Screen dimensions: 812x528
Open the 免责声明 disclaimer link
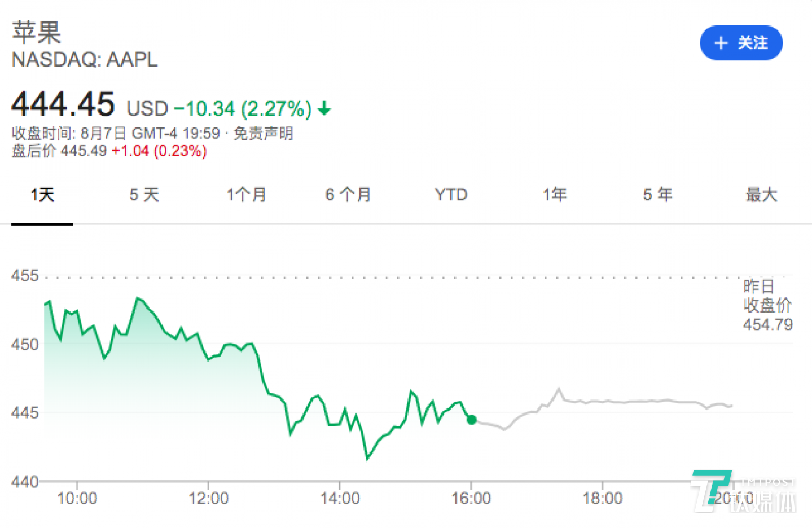[264, 134]
